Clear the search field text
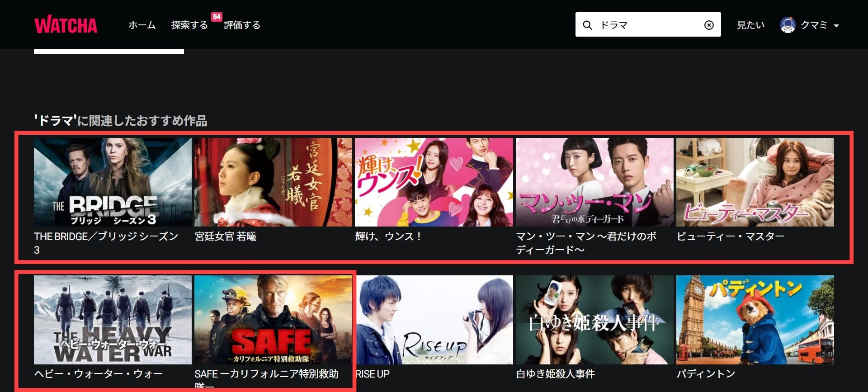 tap(709, 25)
